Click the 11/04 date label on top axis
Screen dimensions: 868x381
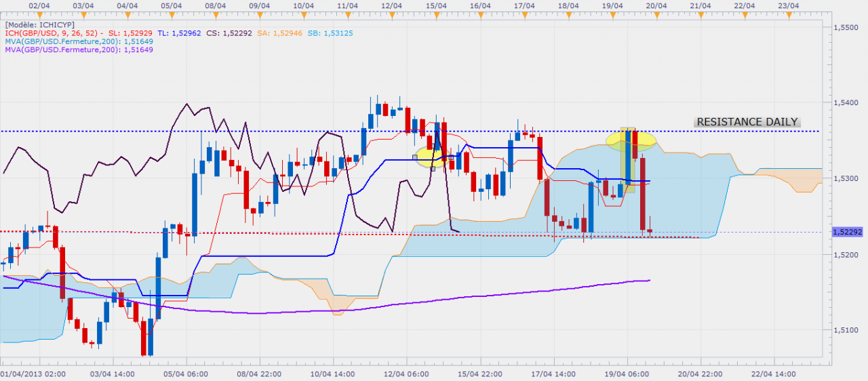347,5
